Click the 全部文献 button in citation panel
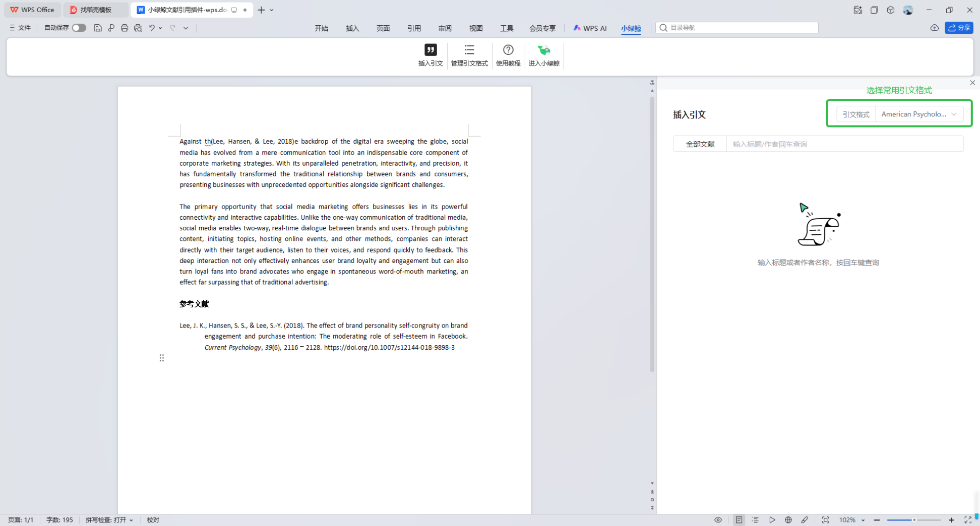The image size is (980, 526). (700, 144)
